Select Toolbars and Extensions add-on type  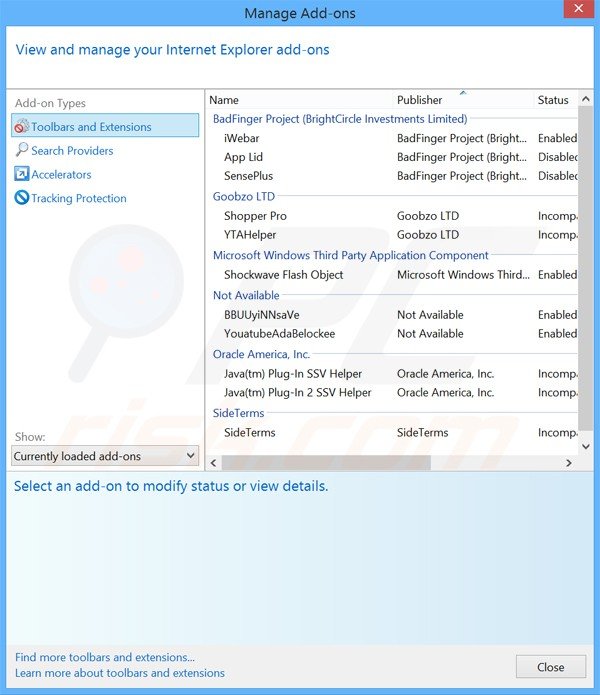point(105,126)
